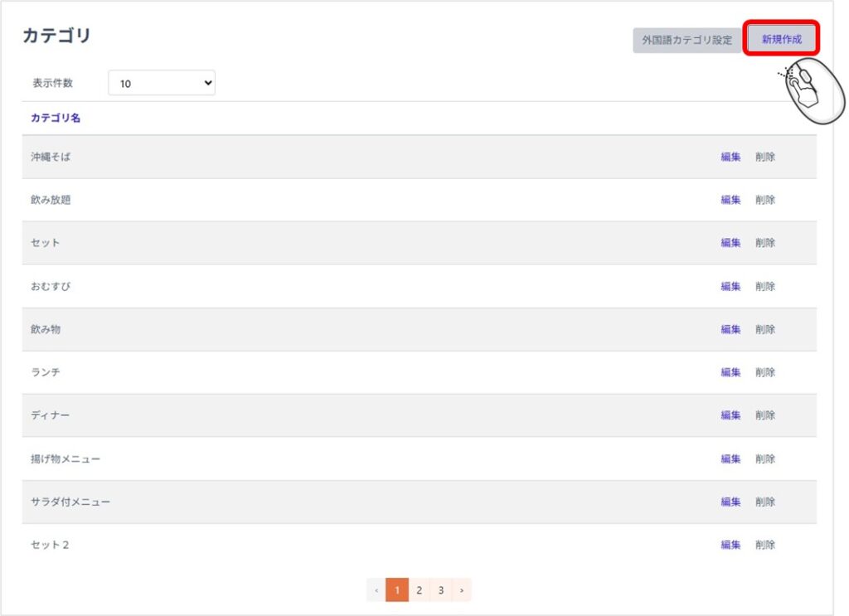The height and width of the screenshot is (616, 849).
Task: Edit the セット２ category
Action: tap(730, 545)
